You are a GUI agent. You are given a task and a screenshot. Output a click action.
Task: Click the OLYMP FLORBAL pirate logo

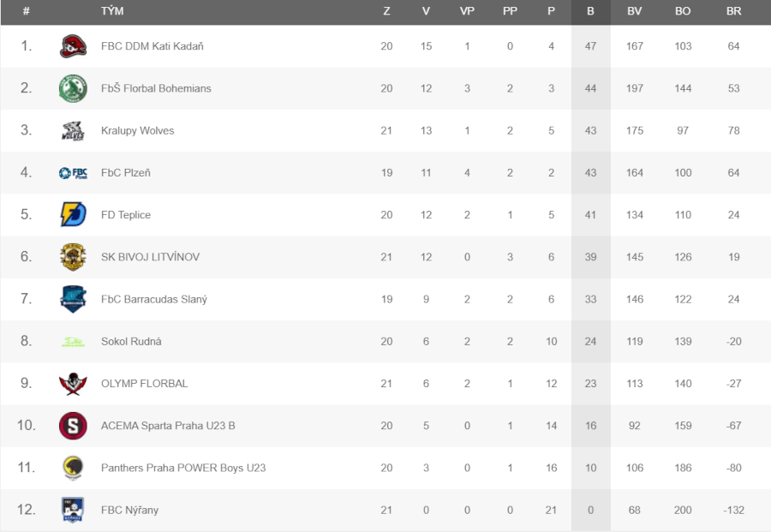tap(73, 384)
